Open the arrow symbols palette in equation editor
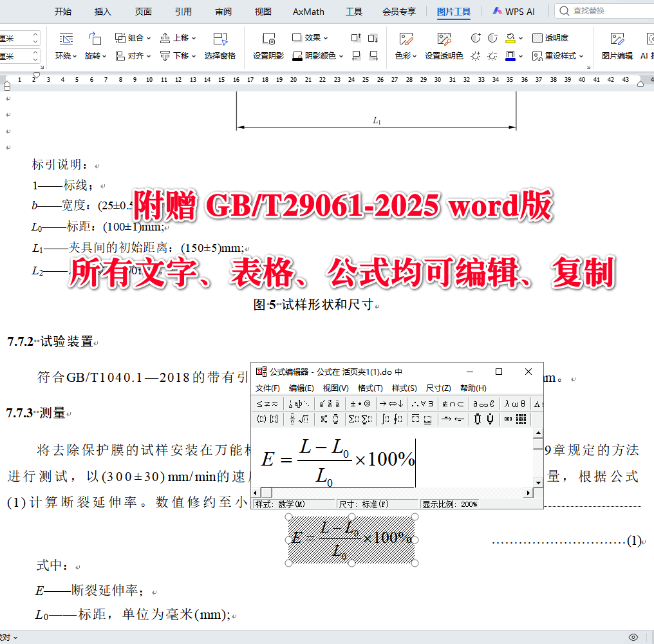 coord(391,403)
